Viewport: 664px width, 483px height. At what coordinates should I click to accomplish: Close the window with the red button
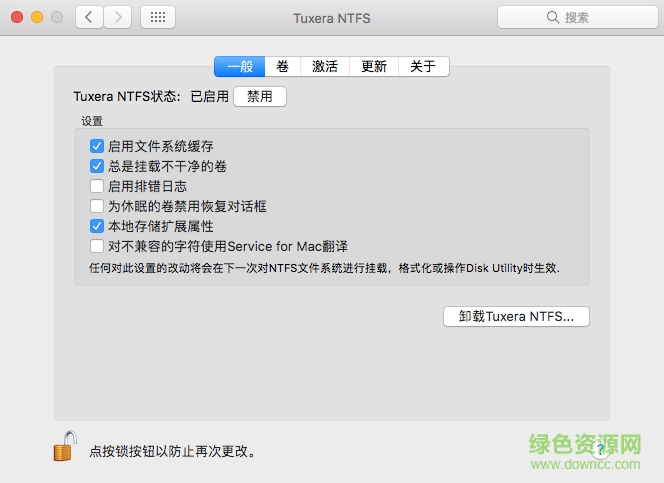17,17
